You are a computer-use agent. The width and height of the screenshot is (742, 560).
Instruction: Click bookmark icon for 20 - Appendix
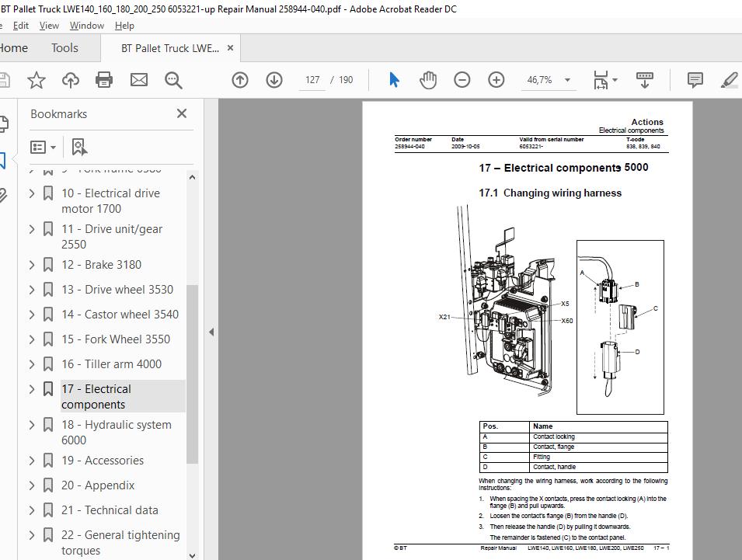tap(48, 485)
